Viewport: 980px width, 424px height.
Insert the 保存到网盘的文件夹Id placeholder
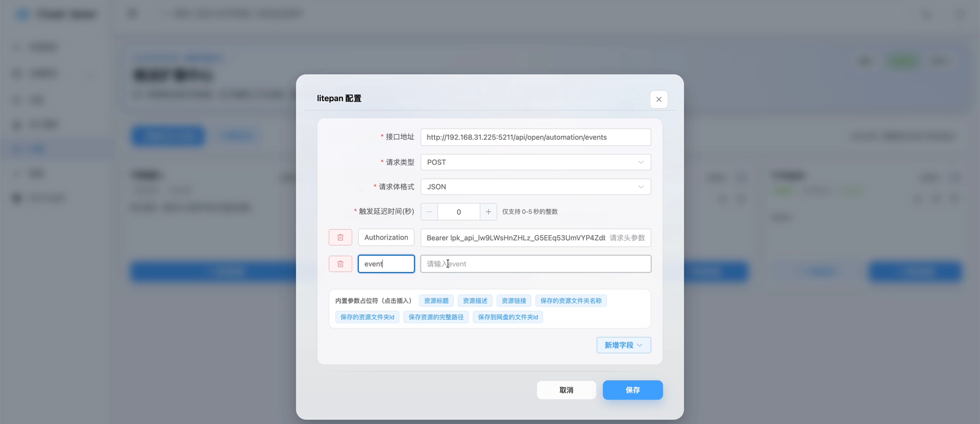(508, 317)
